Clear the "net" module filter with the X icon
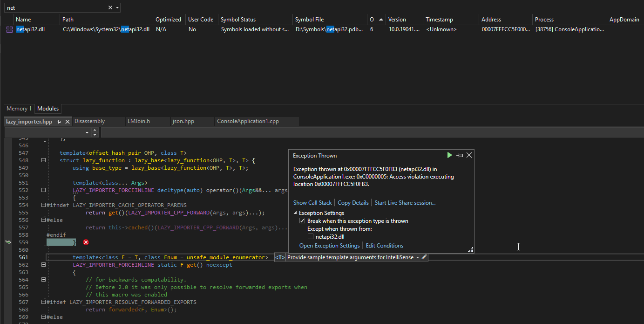This screenshot has width=644, height=324. (110, 7)
